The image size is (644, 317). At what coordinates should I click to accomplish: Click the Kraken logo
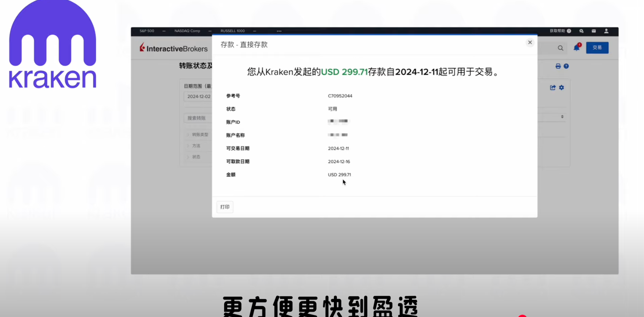point(53,44)
